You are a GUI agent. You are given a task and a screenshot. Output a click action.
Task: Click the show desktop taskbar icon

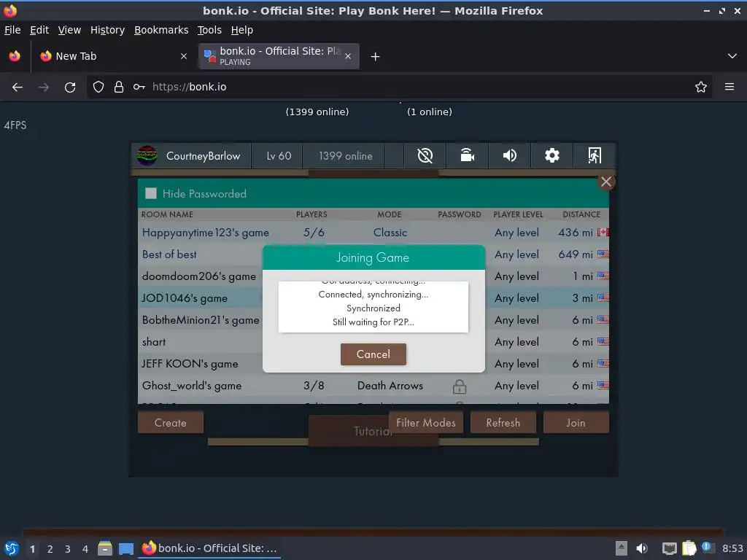[x=125, y=548]
